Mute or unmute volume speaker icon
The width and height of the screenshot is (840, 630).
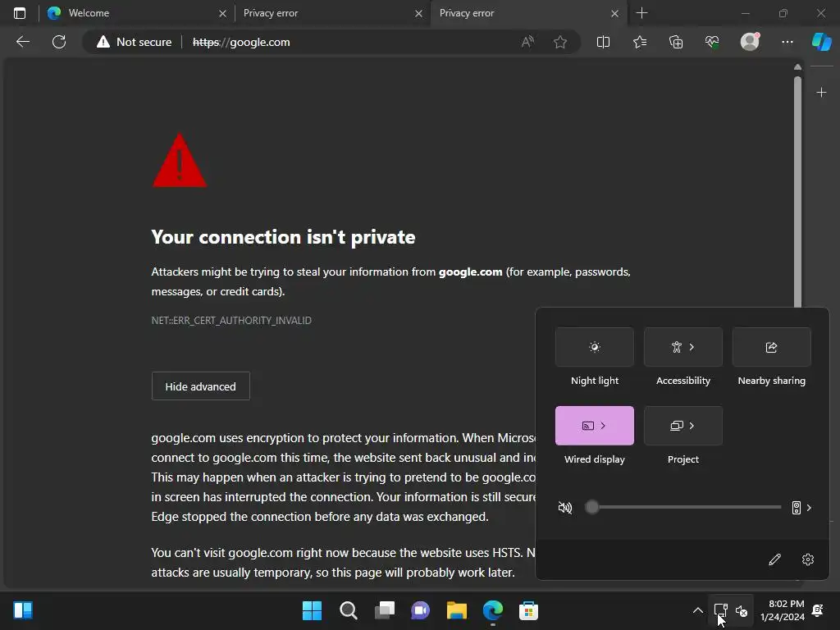(x=565, y=507)
